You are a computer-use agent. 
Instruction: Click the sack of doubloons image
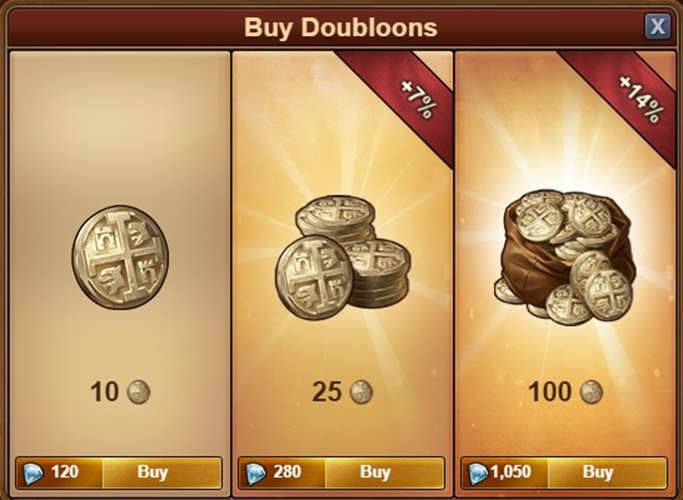[565, 257]
